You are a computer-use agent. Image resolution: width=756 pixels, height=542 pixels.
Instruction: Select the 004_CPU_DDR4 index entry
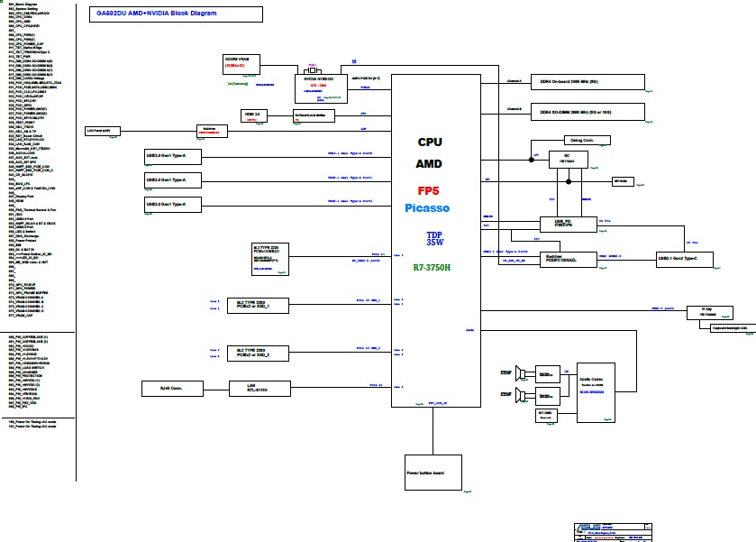point(21,17)
